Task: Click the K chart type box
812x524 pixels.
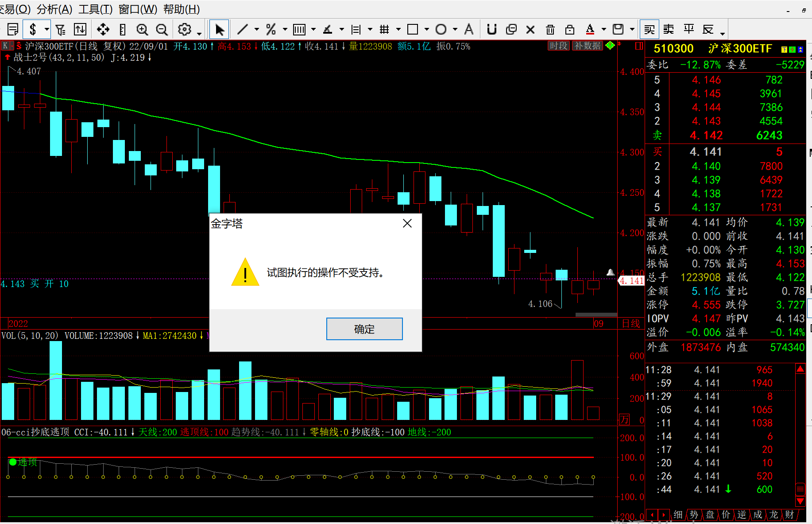Action: click(x=5, y=46)
